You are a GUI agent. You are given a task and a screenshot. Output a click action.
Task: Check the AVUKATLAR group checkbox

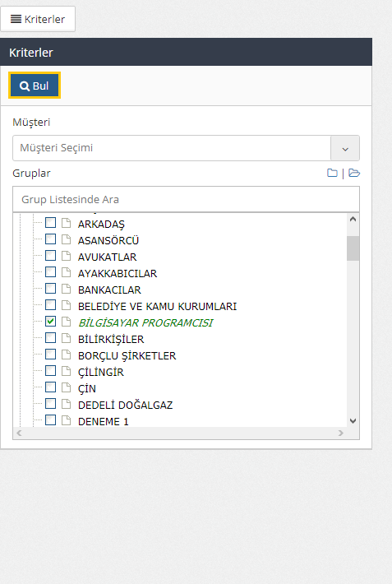click(x=51, y=256)
